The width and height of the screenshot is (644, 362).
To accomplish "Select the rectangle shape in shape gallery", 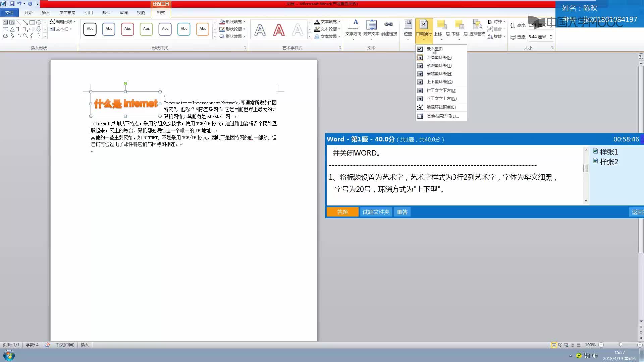I will tap(32, 22).
